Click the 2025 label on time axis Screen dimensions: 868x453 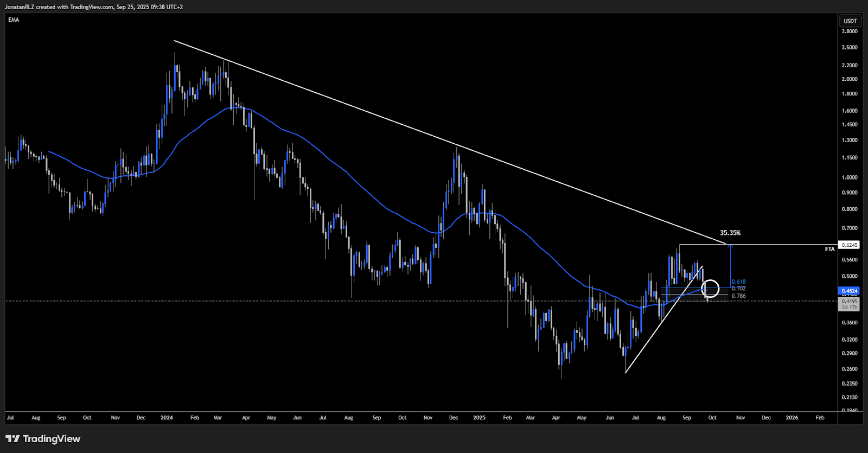coord(479,418)
